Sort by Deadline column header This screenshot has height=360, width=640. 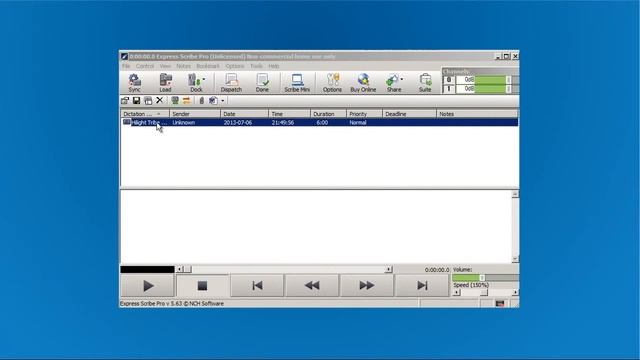(x=409, y=114)
